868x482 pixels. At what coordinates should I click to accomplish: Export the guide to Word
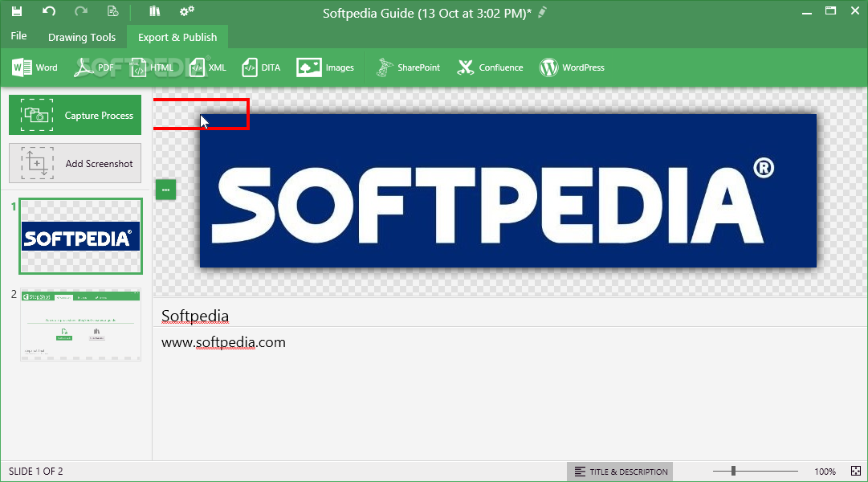[x=35, y=67]
